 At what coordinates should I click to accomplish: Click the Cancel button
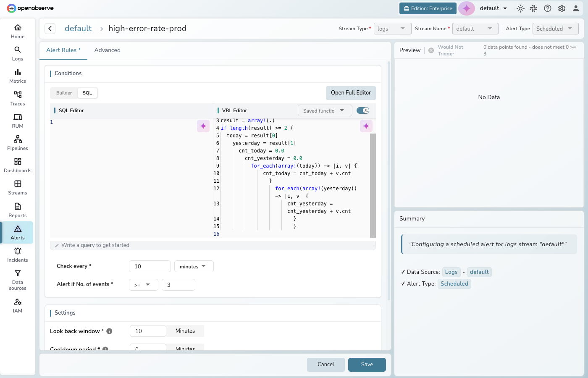click(326, 365)
